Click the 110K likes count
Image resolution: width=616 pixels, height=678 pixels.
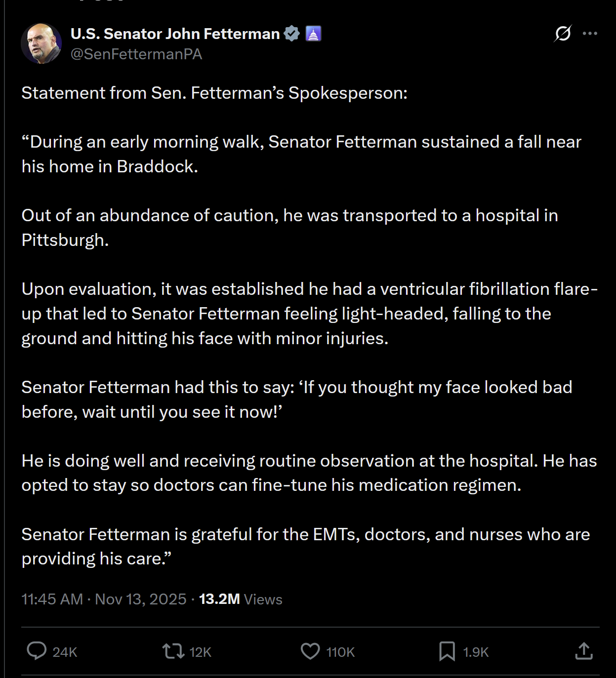pos(340,652)
